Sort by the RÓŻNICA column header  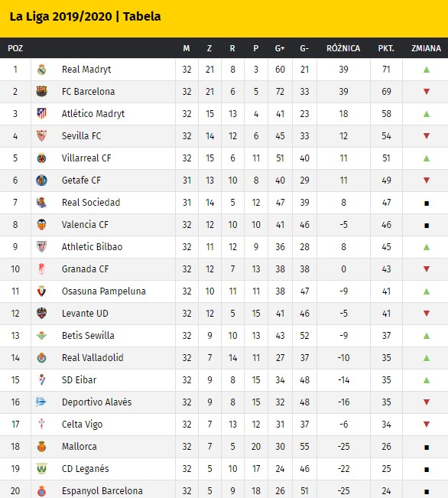[343, 48]
